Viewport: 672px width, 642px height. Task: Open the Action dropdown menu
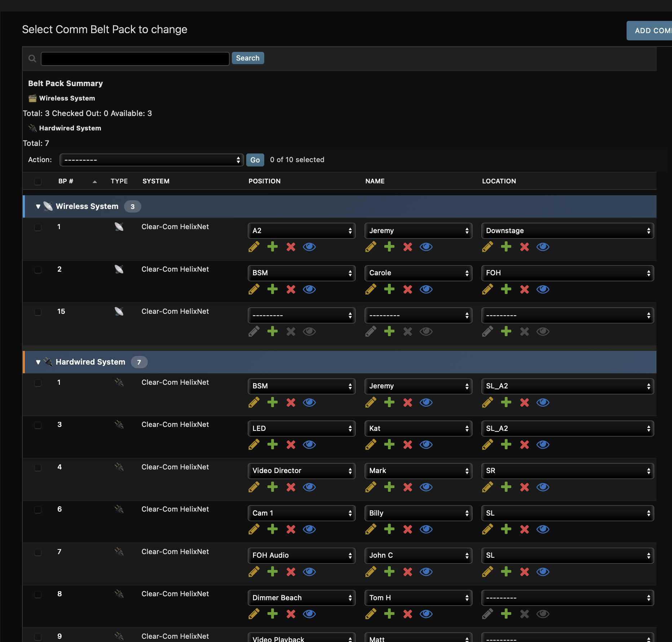tap(151, 160)
